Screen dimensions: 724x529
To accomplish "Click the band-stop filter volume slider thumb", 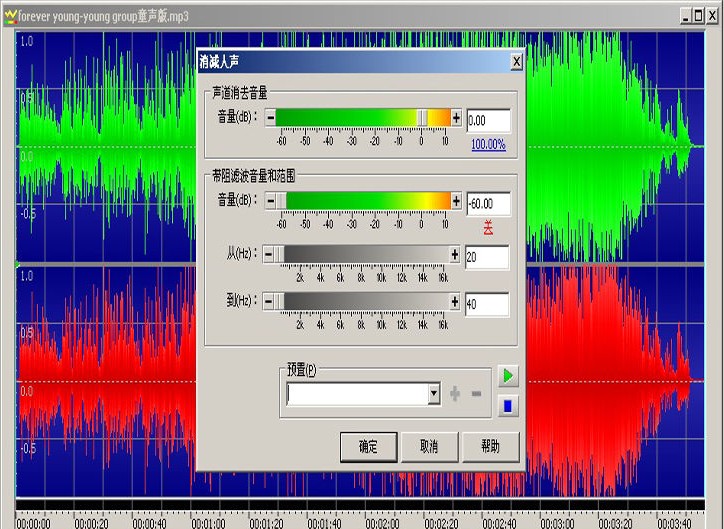I will click(x=281, y=201).
